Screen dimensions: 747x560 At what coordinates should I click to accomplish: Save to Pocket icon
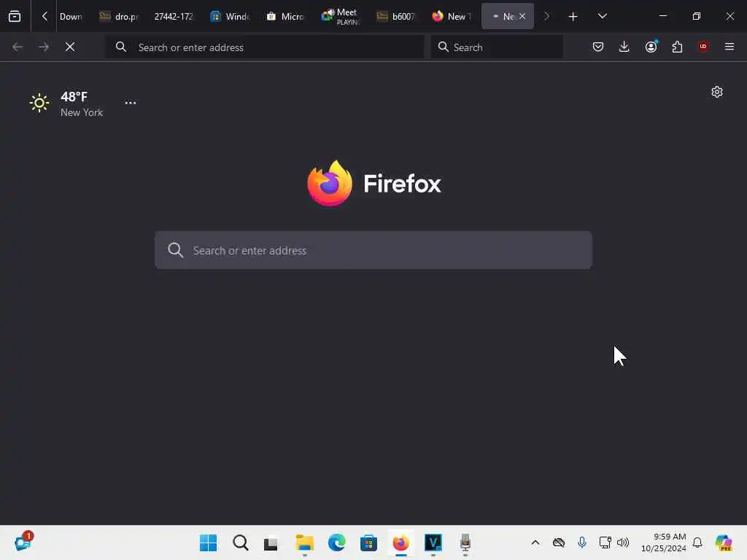598,47
